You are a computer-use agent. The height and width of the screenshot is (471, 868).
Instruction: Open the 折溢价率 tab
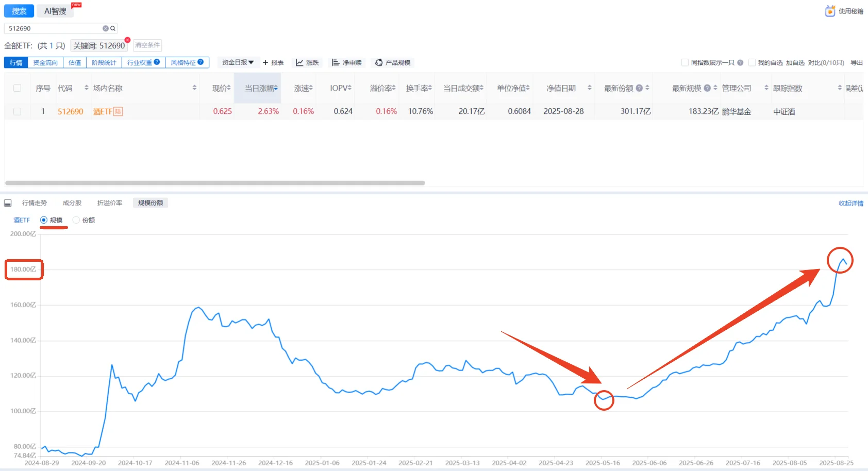pyautogui.click(x=110, y=203)
